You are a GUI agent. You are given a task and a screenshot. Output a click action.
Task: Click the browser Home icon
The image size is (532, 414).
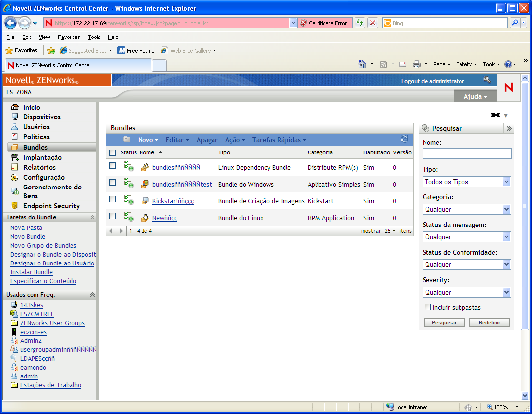point(362,64)
